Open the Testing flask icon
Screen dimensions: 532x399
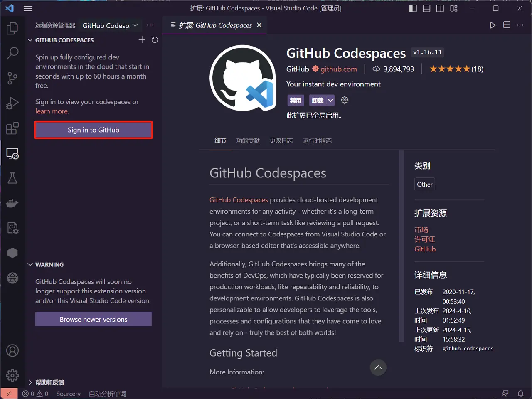tap(12, 178)
